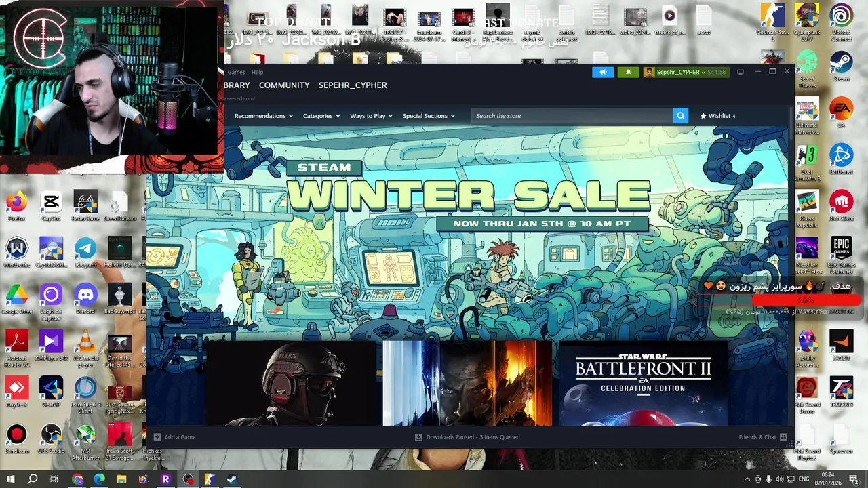Open File Explorer from taskbar
Viewport: 868px width, 488px height.
click(x=121, y=479)
